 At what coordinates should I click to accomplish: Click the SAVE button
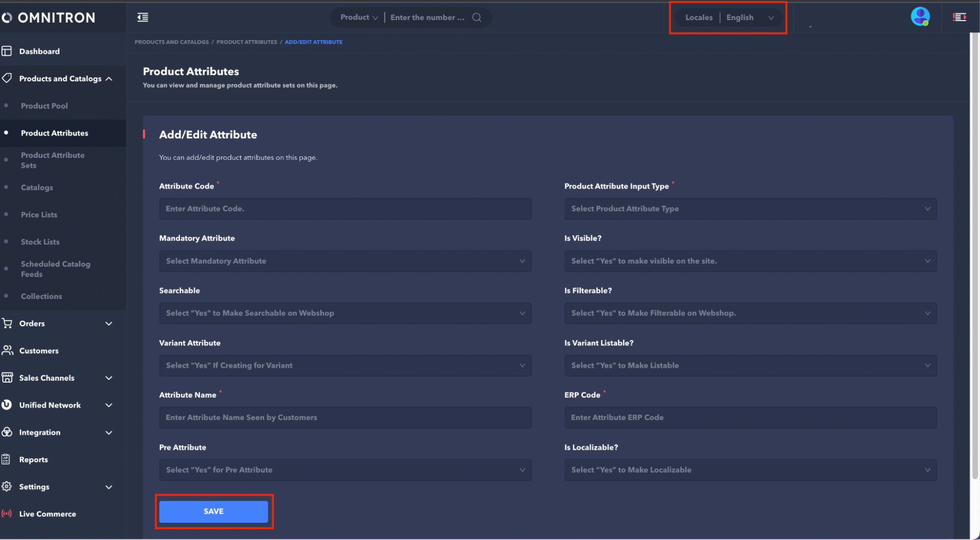[x=213, y=511]
